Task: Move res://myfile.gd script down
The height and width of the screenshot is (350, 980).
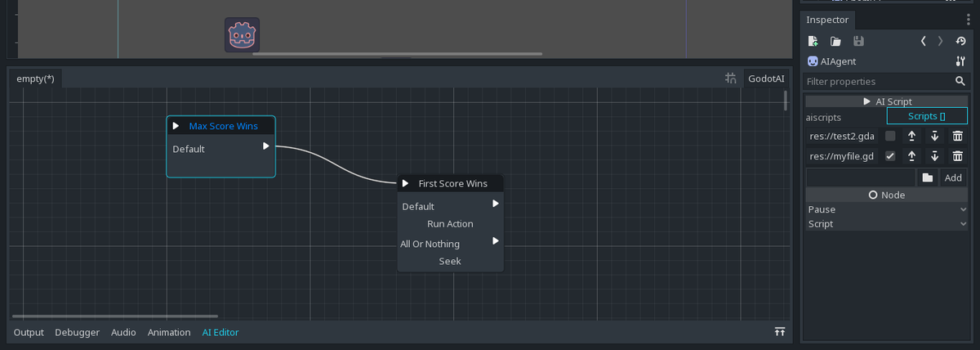Action: coord(935,156)
